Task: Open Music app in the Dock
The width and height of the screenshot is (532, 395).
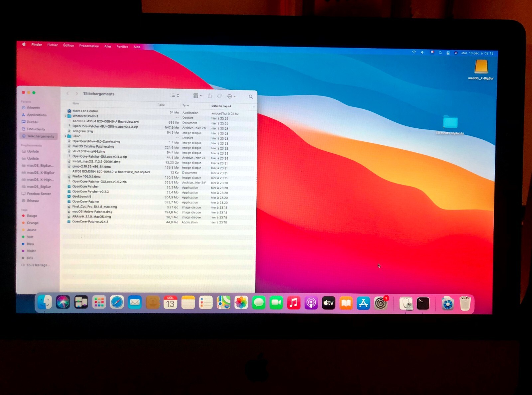Action: tap(294, 303)
